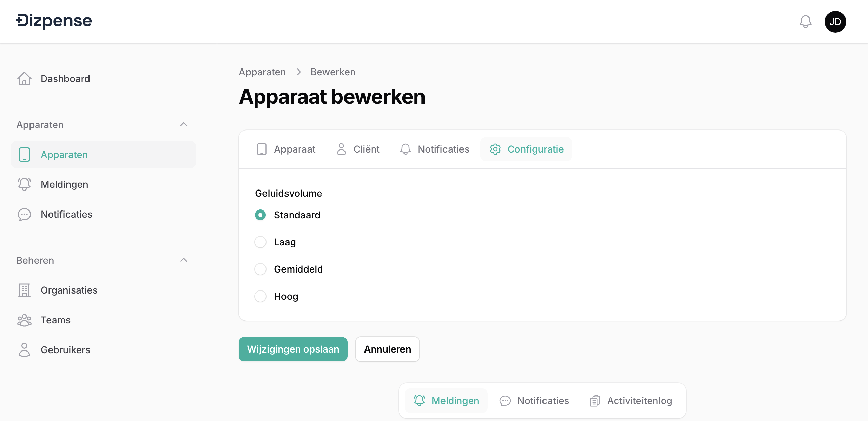Collapse the Apparaten sidebar section
Screen dimensions: 868x421
click(x=184, y=125)
